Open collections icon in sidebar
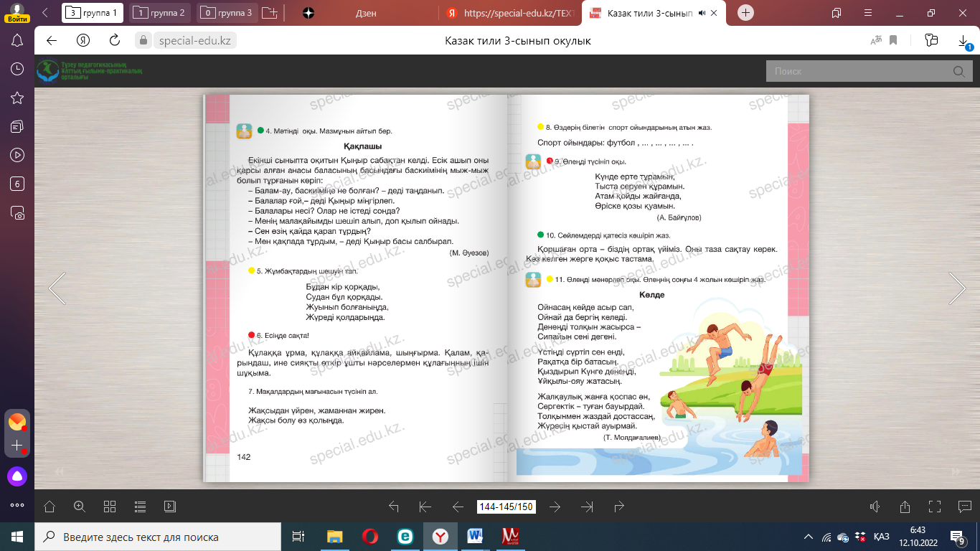The height and width of the screenshot is (551, 980). point(18,126)
